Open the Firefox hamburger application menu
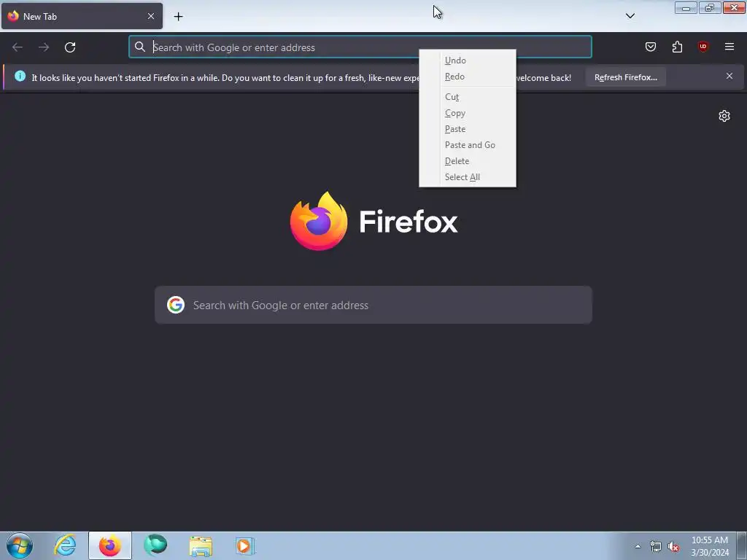The height and width of the screenshot is (560, 747). pyautogui.click(x=729, y=47)
